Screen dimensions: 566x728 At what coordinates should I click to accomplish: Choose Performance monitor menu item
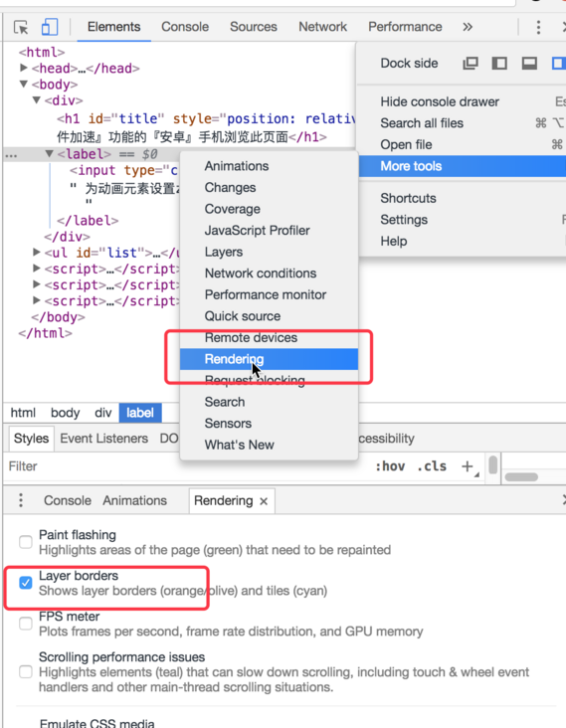269,294
